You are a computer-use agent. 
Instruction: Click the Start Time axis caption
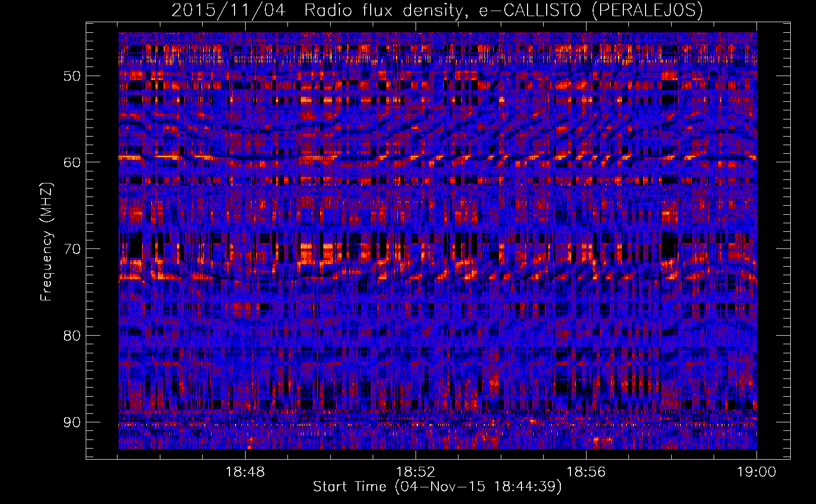click(437, 487)
